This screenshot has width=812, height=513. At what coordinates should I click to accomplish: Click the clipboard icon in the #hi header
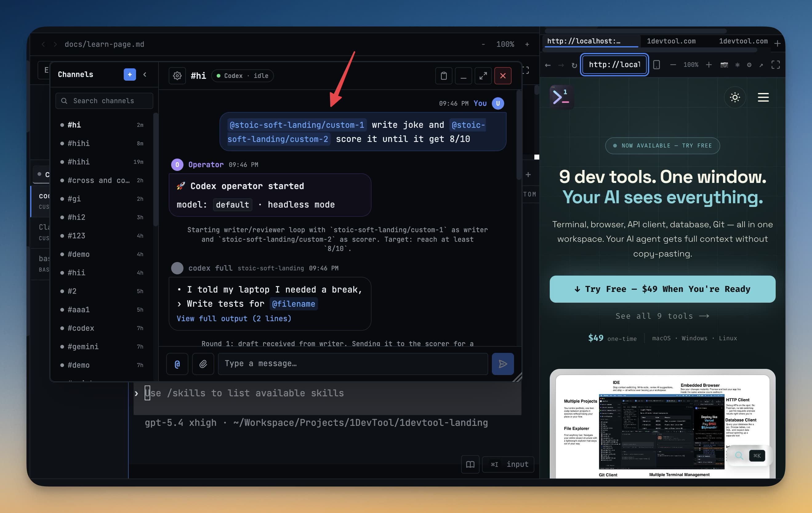[x=444, y=75]
